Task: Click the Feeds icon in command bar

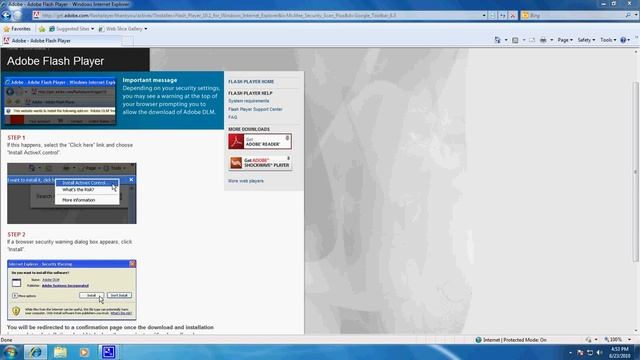Action: tap(516, 40)
